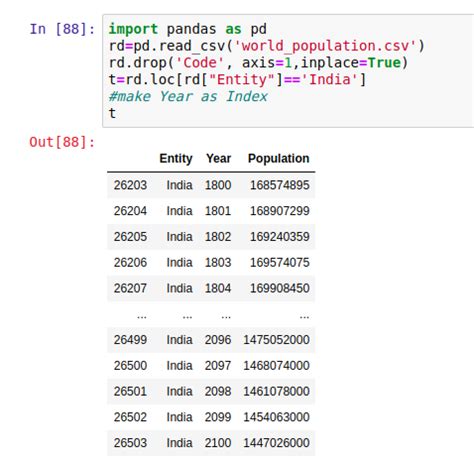Click the Population column header
Screen dimensions: 474x460
[x=279, y=158]
